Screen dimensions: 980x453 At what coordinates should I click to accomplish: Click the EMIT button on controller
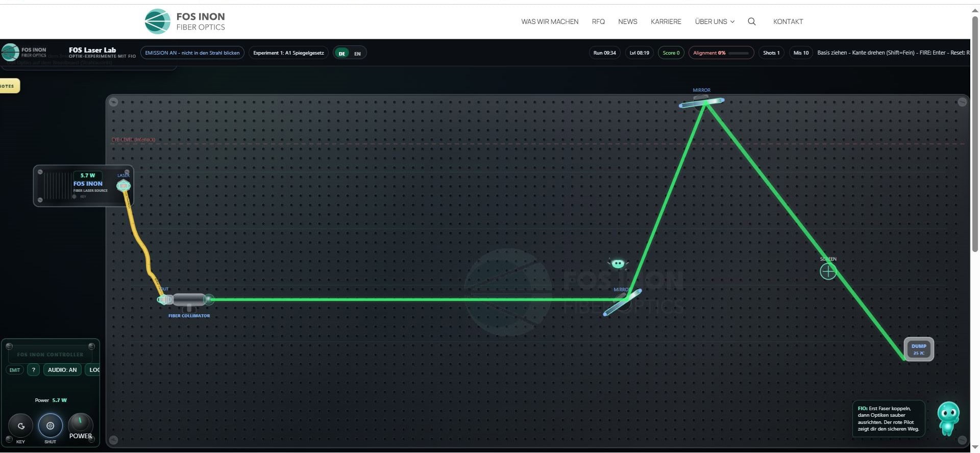point(15,370)
